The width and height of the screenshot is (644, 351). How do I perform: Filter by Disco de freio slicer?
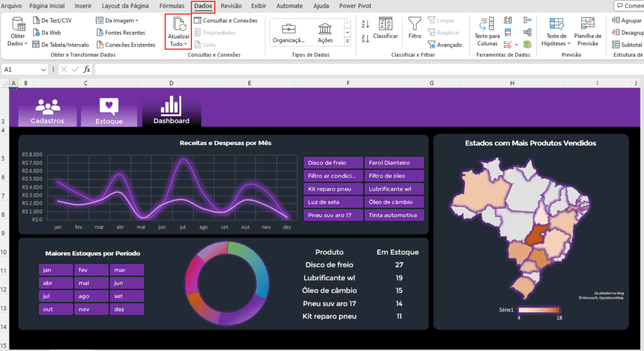click(x=333, y=163)
